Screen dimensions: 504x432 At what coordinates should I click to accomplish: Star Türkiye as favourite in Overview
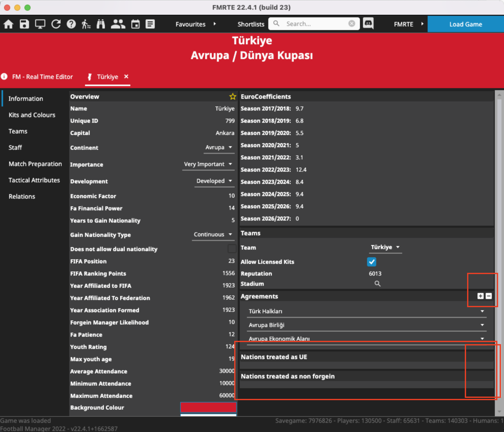232,97
